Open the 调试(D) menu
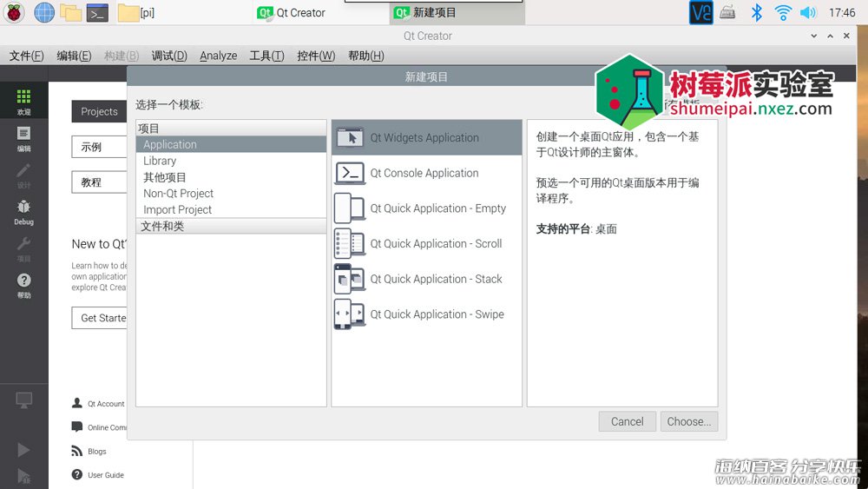The image size is (868, 489). 169,56
